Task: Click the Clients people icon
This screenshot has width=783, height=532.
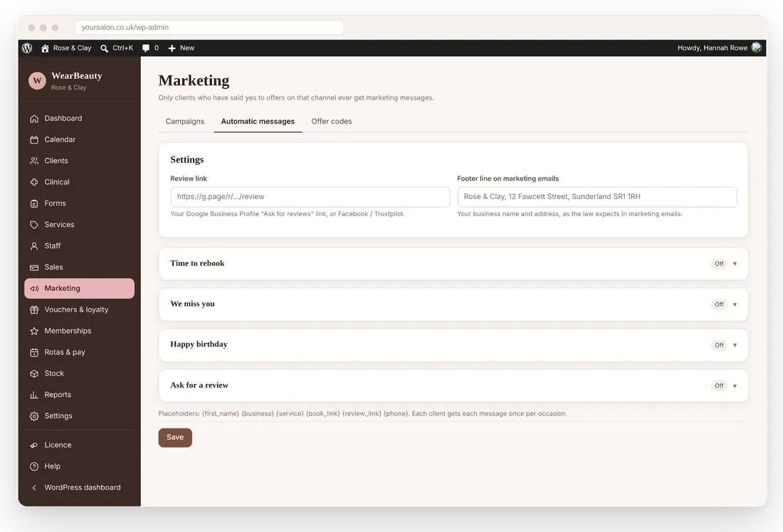Action: [x=34, y=161]
